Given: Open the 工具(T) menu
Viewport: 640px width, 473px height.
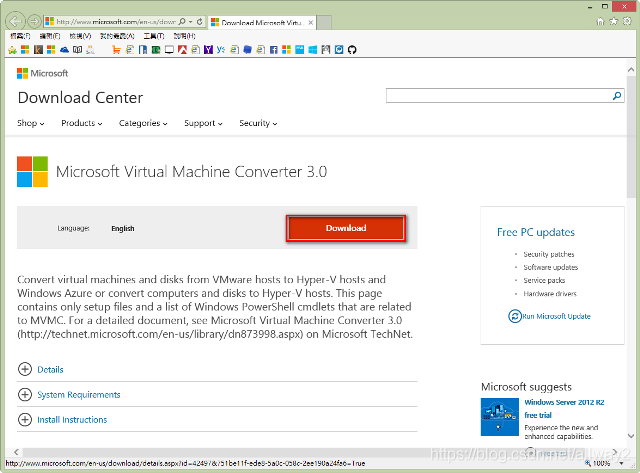Looking at the screenshot, I should [x=153, y=36].
